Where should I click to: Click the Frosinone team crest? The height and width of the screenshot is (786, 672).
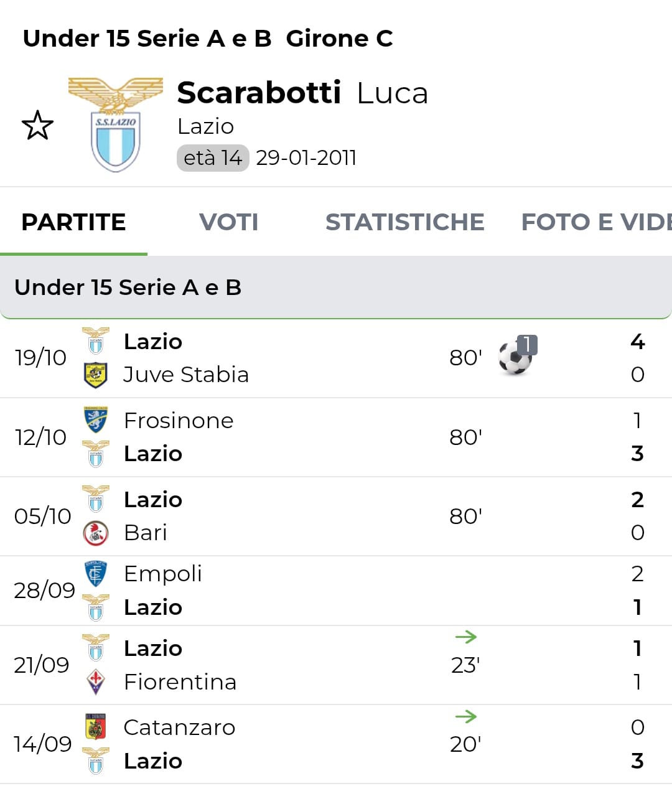[96, 420]
